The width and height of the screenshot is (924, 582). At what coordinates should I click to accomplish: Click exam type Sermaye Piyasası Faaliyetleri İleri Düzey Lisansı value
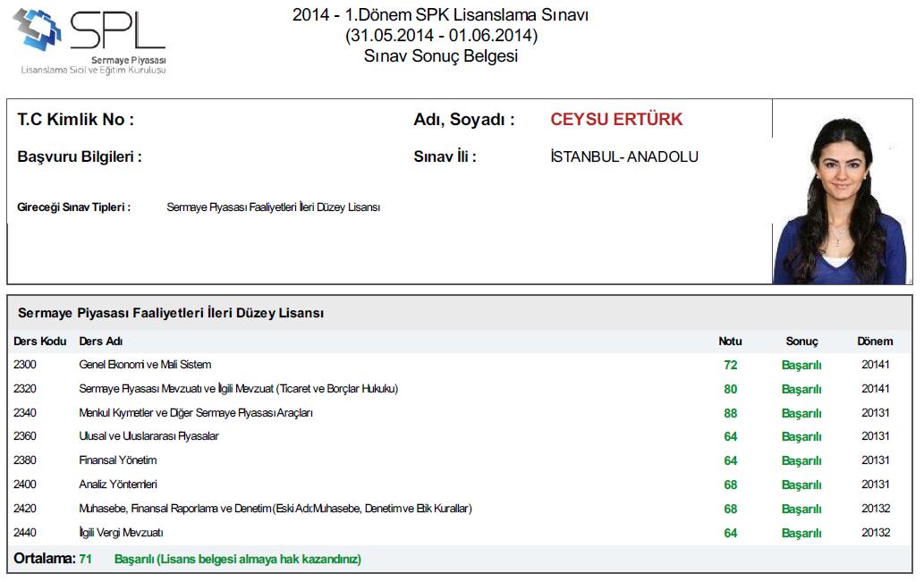click(x=274, y=207)
